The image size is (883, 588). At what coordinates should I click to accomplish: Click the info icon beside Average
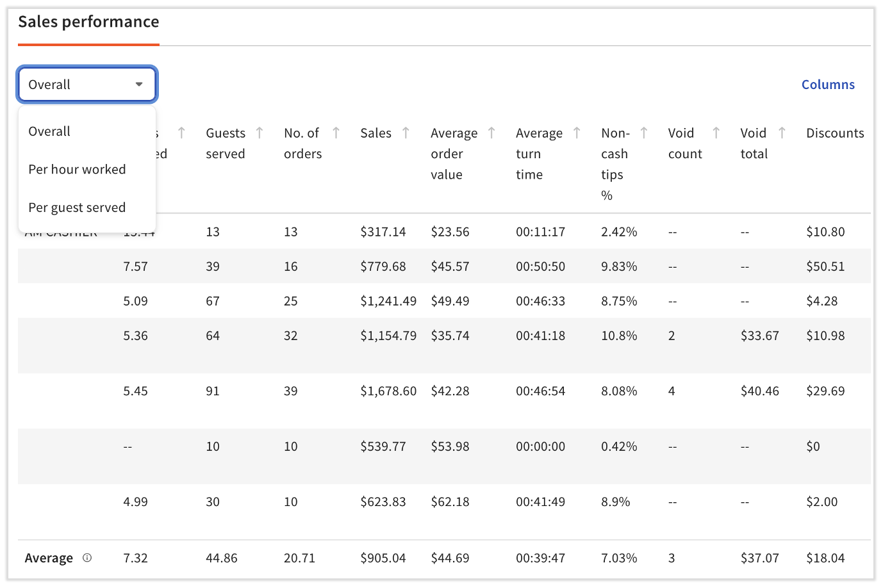click(x=87, y=558)
